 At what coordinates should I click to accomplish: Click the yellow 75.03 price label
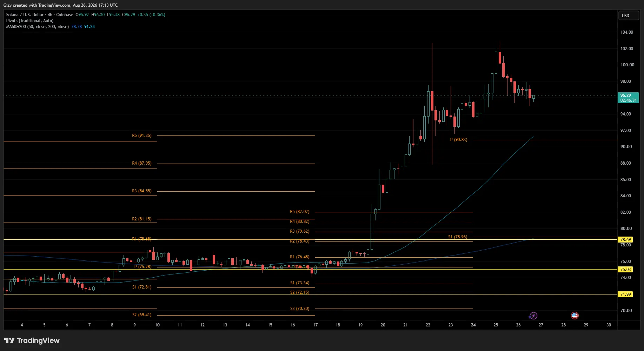point(625,270)
